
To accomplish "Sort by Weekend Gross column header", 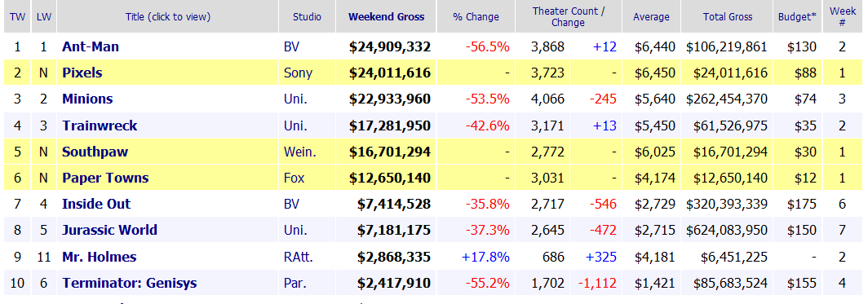I will 387,16.
